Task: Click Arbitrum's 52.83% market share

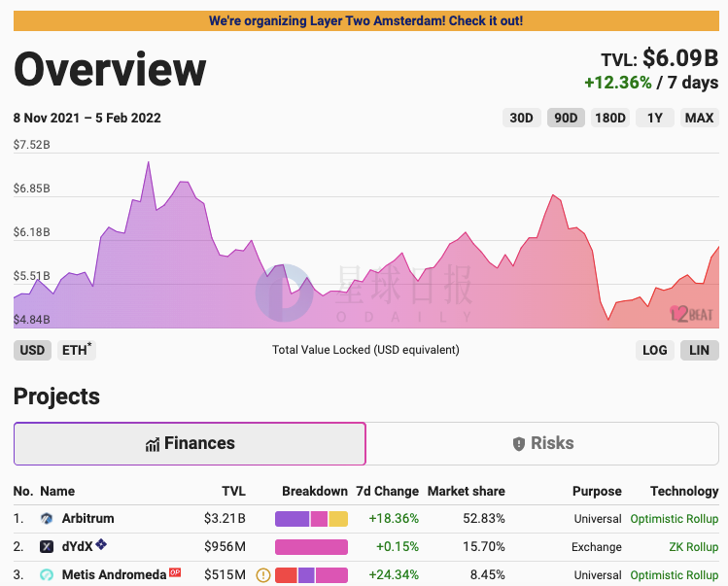Action: (x=484, y=519)
